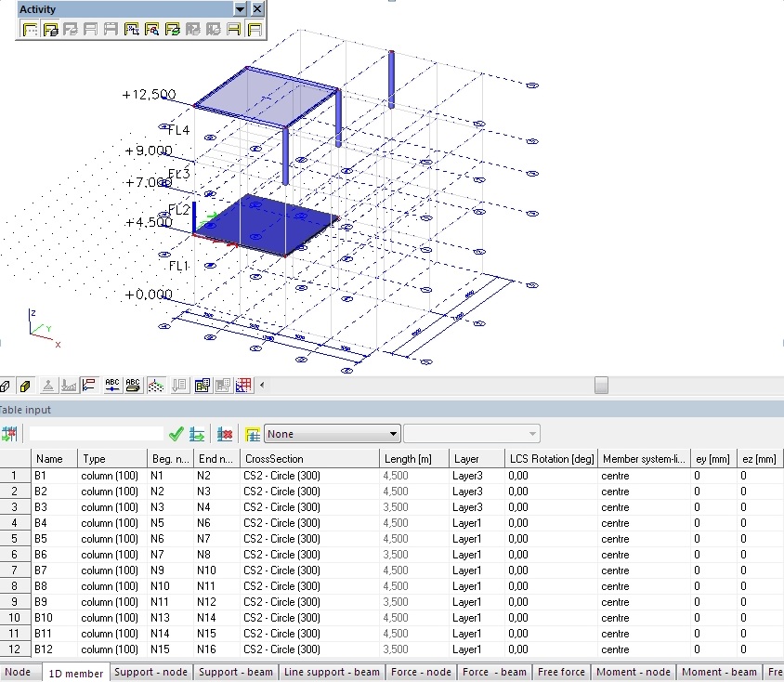The height and width of the screenshot is (682, 784).
Task: Click the Name column header
Action: tap(54, 458)
